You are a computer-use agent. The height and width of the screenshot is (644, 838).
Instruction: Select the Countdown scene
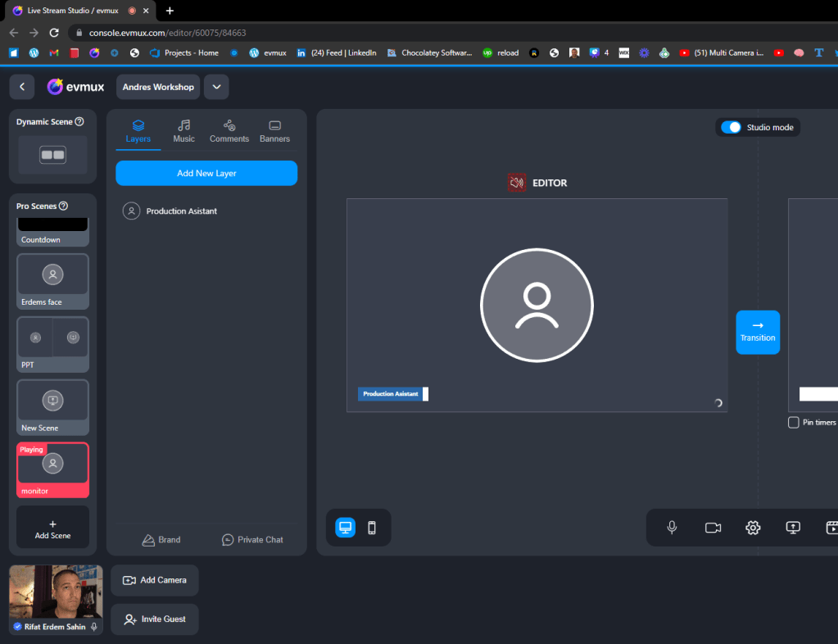(x=53, y=232)
